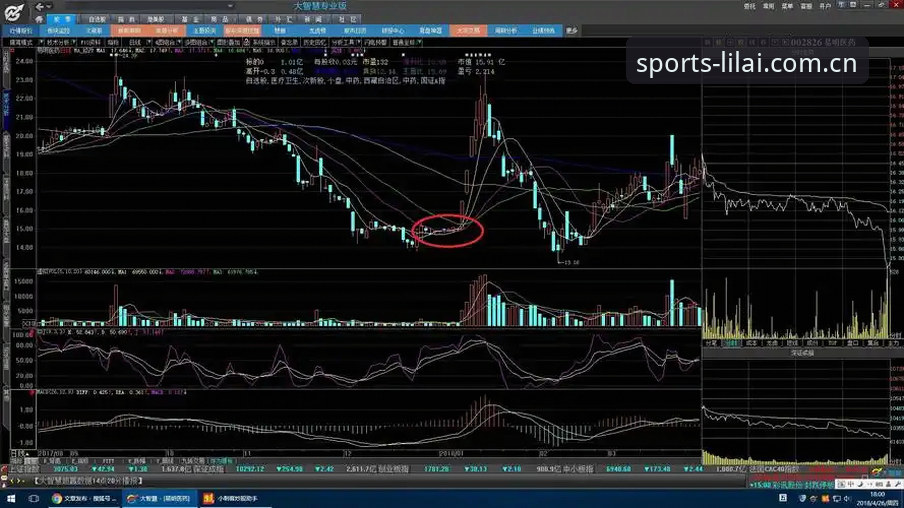Click the 日线 period button on the toolbar

coord(135,42)
